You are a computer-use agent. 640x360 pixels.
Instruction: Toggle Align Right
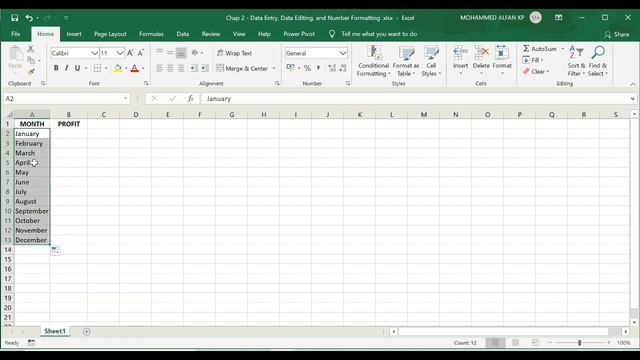pos(181,68)
